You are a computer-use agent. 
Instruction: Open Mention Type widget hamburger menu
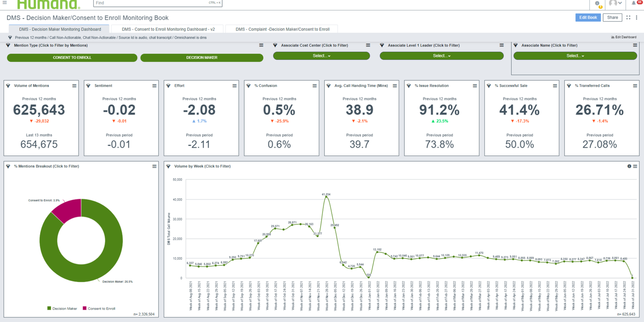261,46
